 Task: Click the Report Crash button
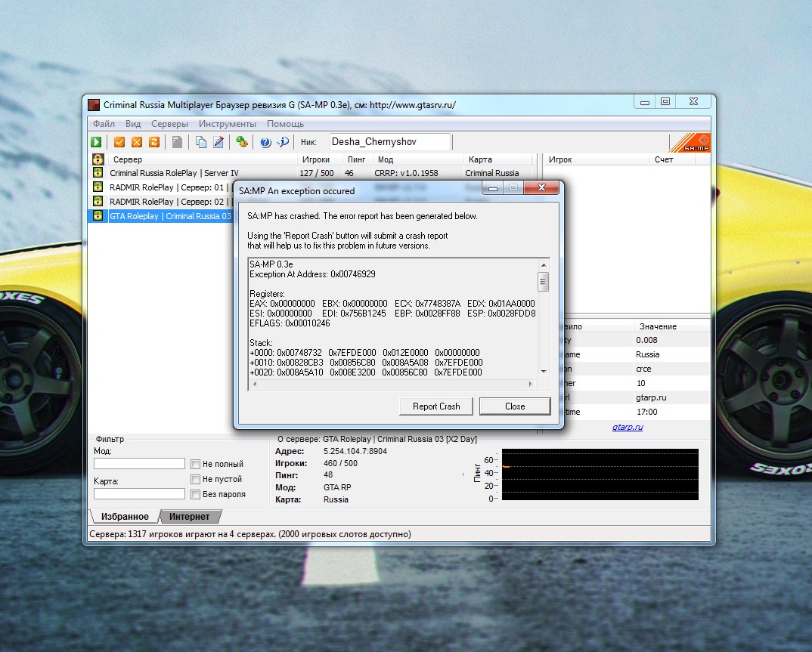point(436,406)
